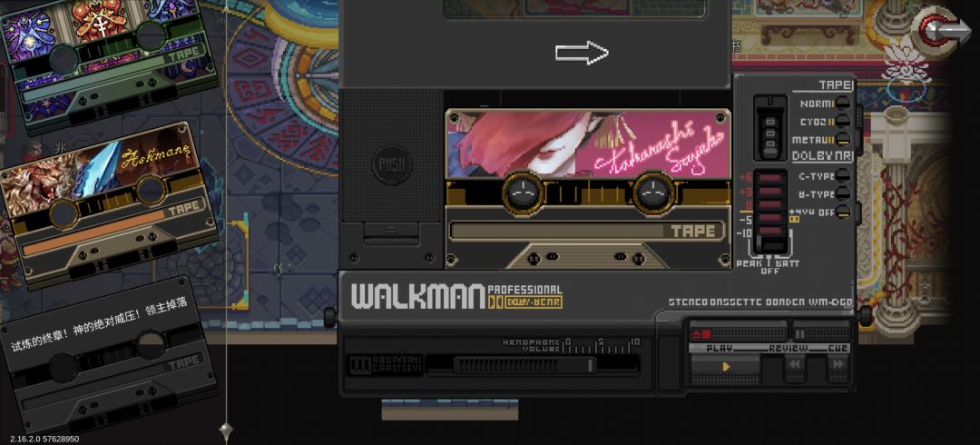Image resolution: width=980 pixels, height=445 pixels.
Task: Click the REVIEW label above rewind
Action: click(789, 348)
